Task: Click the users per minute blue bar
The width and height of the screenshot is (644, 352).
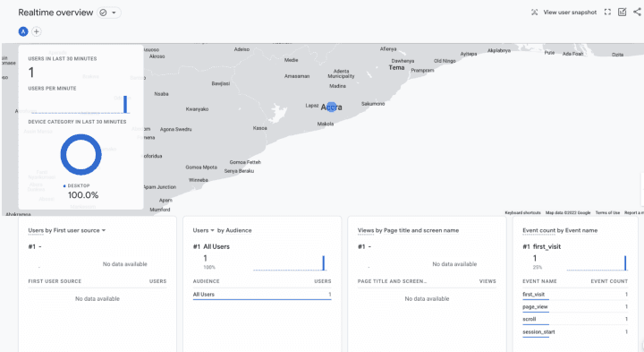Action: (x=125, y=105)
